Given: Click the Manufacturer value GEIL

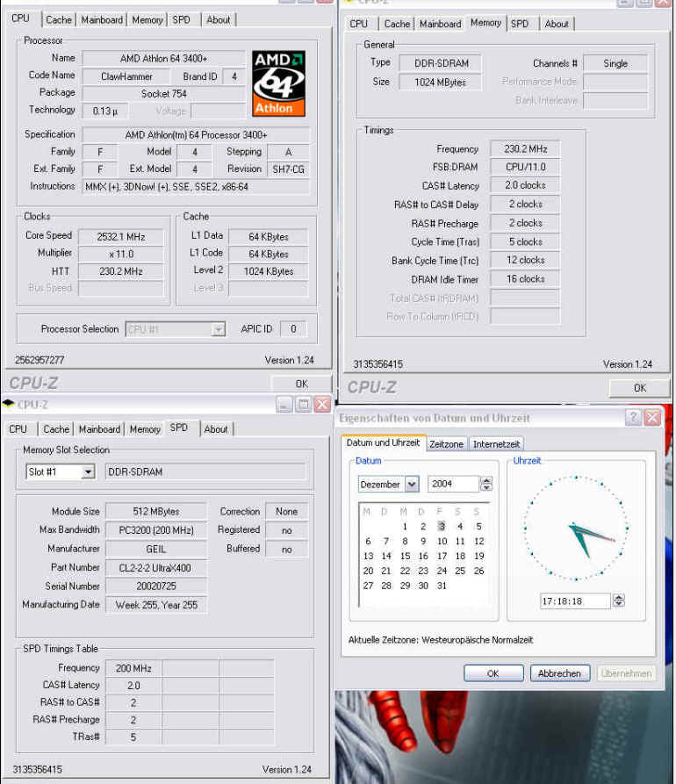Looking at the screenshot, I should click(x=156, y=549).
